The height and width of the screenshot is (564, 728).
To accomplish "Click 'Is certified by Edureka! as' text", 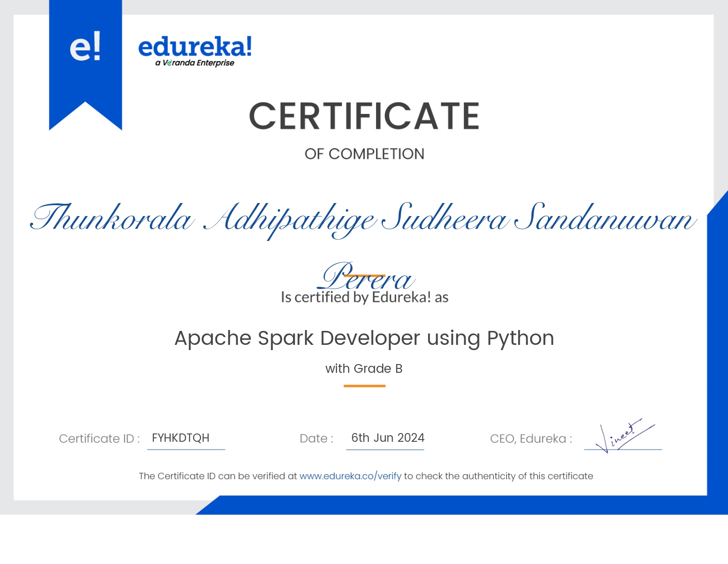I will tap(365, 297).
